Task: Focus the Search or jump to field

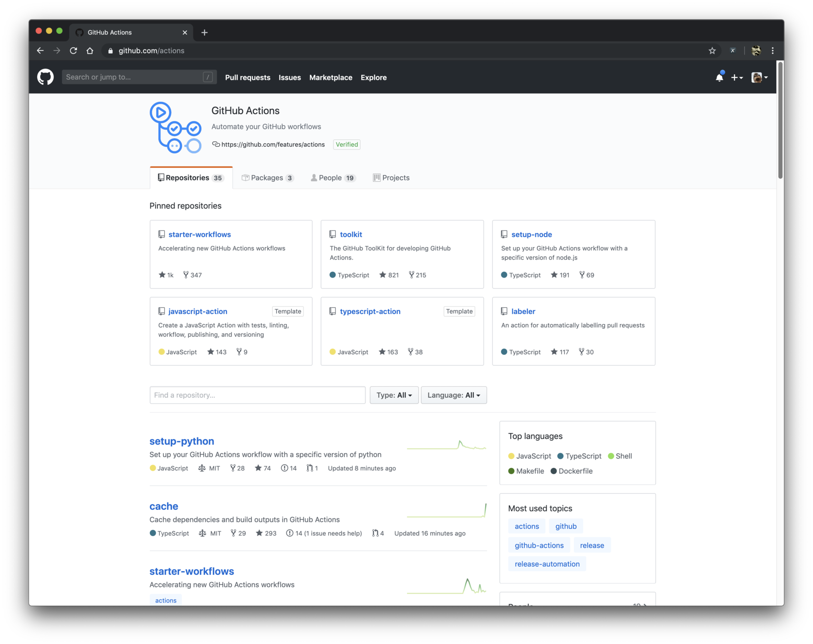Action: coord(139,77)
